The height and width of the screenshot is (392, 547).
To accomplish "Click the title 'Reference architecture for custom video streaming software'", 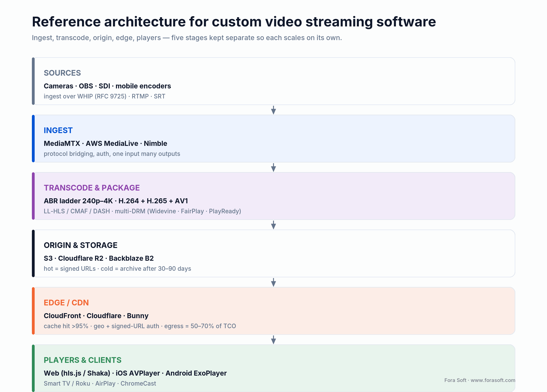I will point(234,22).
